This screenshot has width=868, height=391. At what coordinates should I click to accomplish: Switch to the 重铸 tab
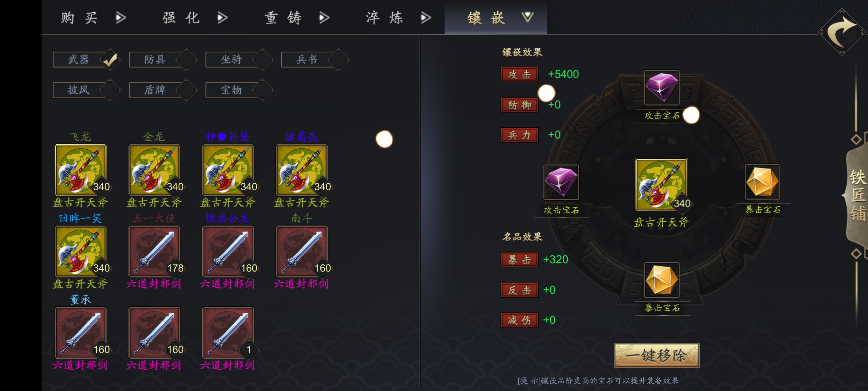point(283,18)
